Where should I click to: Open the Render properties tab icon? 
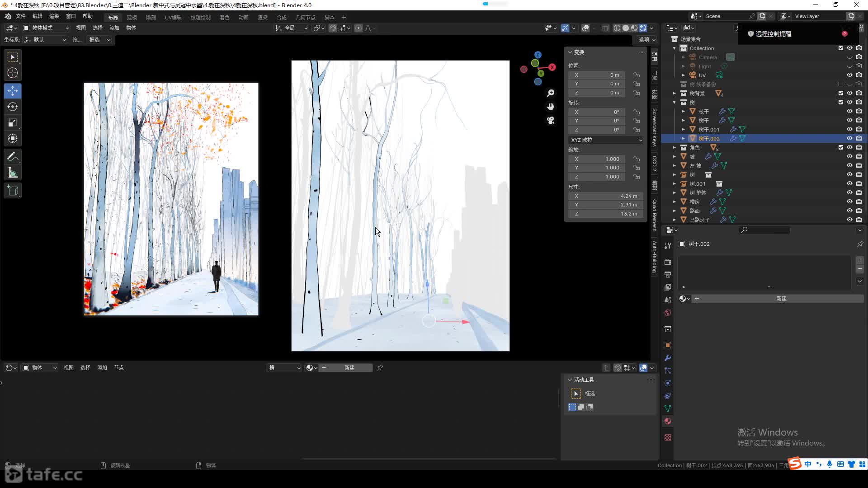coord(668,262)
